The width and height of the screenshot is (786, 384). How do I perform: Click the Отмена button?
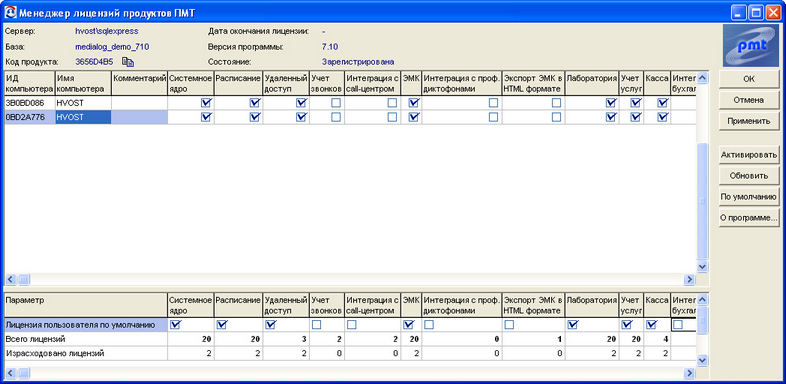748,100
